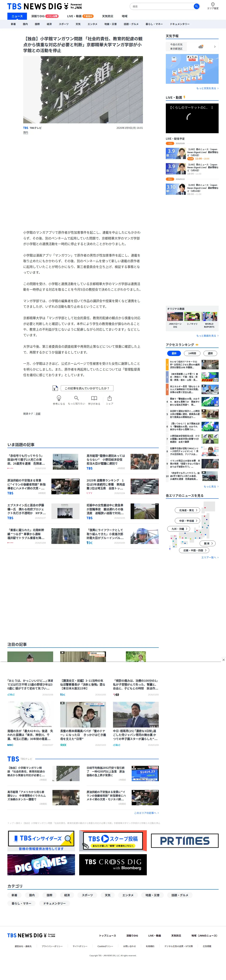Open 利用規約 in the footer

(x=150, y=946)
